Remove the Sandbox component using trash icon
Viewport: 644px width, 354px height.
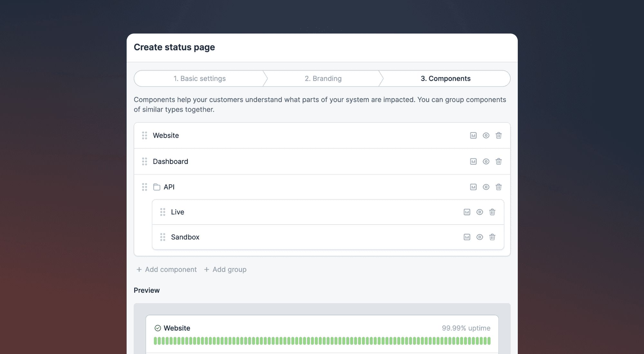[x=492, y=237]
